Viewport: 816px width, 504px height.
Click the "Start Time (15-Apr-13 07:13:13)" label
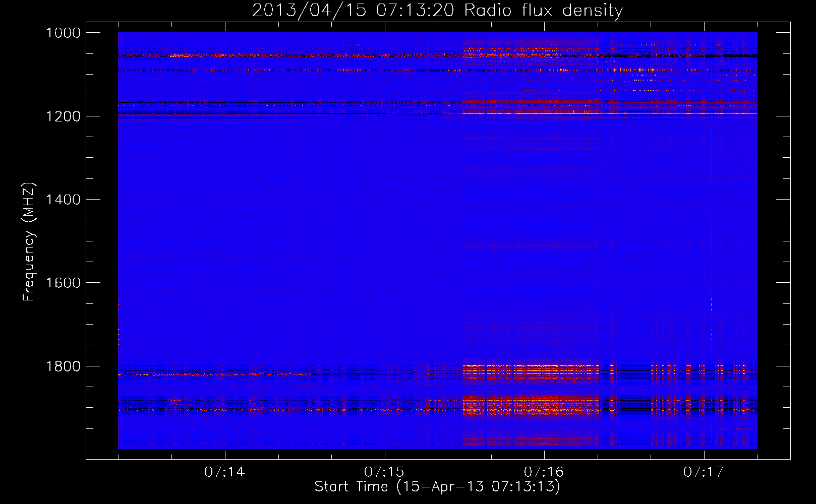[437, 487]
